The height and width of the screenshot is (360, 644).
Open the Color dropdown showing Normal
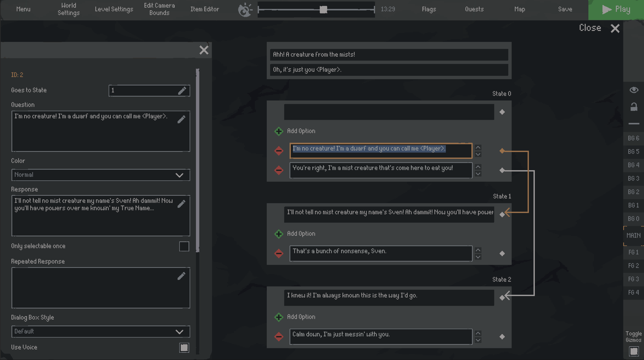[100, 175]
